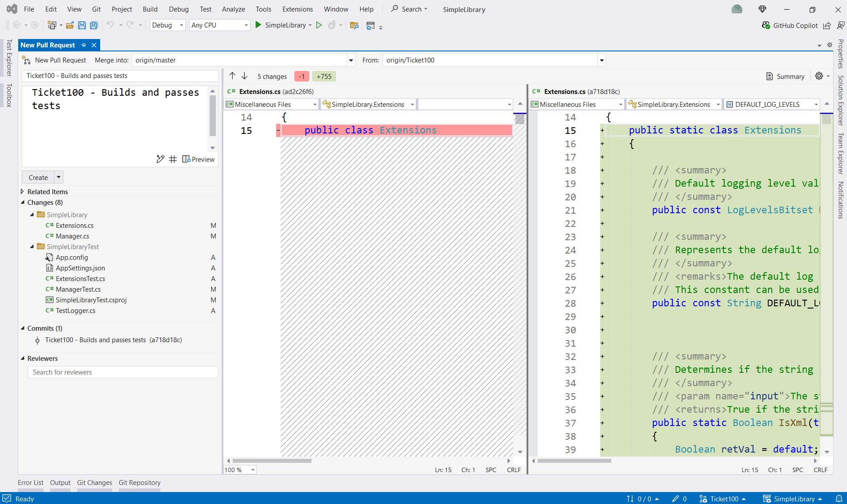Click the Ticket100 branch in the status bar
This screenshot has height=504, width=847.
point(723,499)
